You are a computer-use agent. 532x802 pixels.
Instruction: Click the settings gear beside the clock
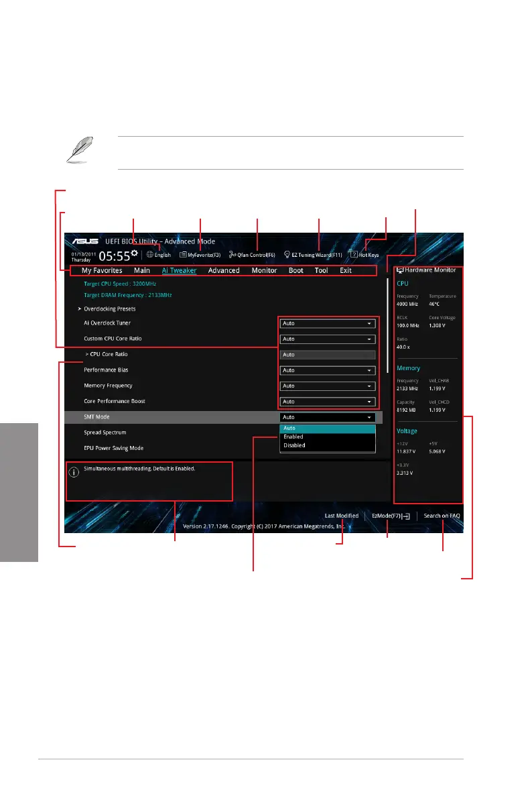[135, 253]
